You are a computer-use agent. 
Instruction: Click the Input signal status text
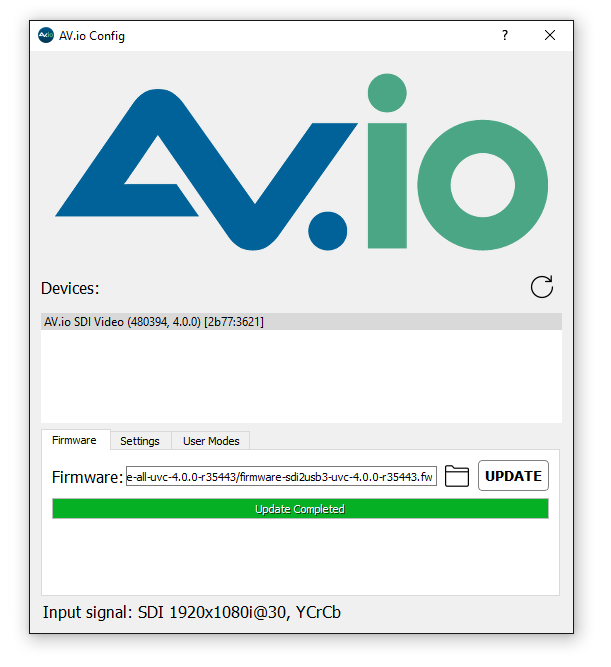point(191,612)
